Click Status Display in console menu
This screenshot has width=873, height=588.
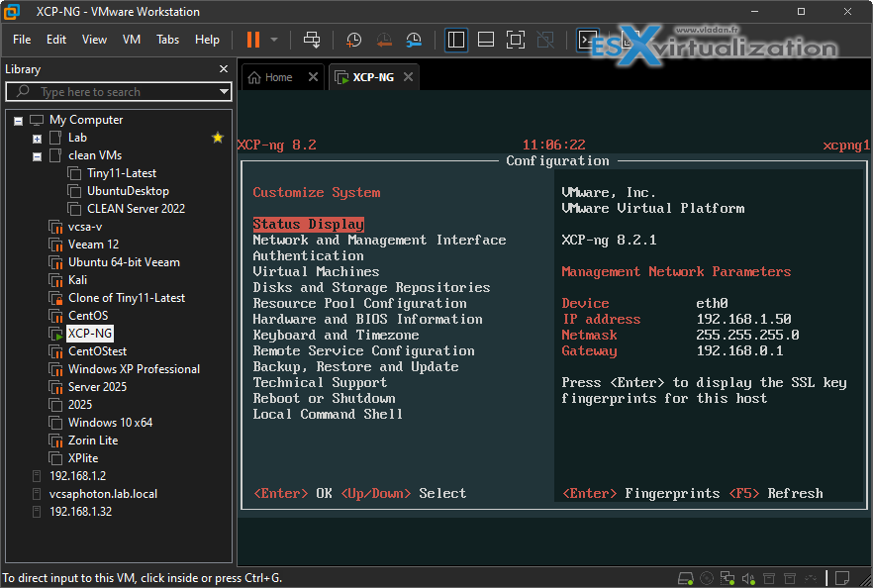(309, 224)
